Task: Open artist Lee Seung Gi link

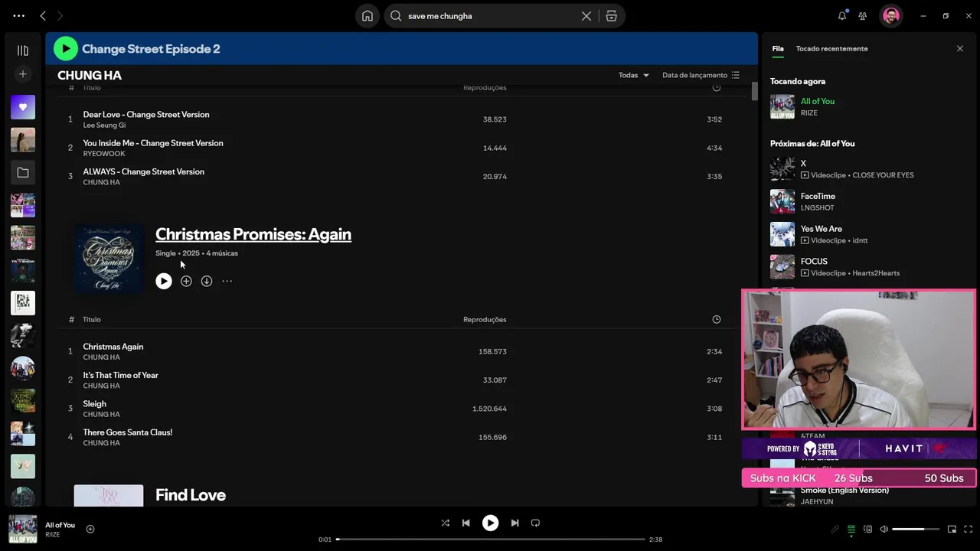Action: coord(104,126)
